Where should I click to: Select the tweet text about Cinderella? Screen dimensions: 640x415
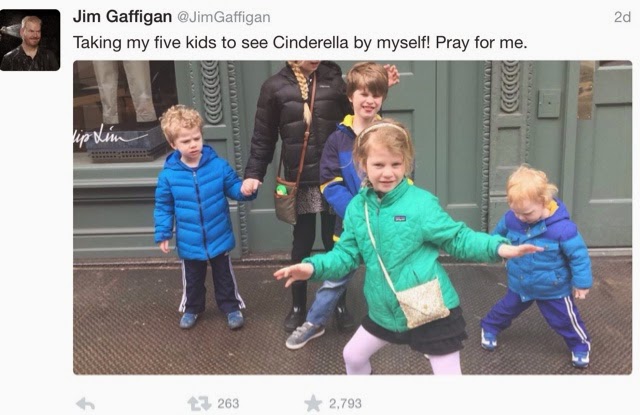[300, 42]
